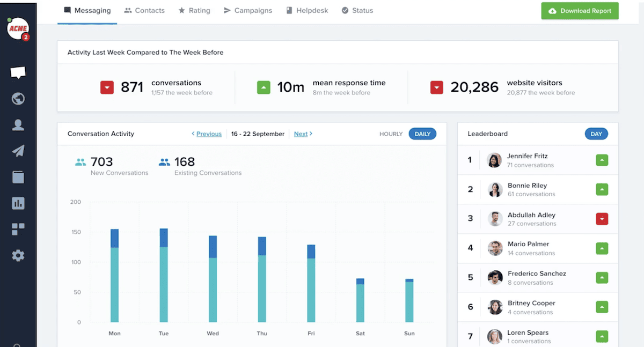Click the '10m' mean response time value
The image size is (644, 347).
[x=291, y=87]
